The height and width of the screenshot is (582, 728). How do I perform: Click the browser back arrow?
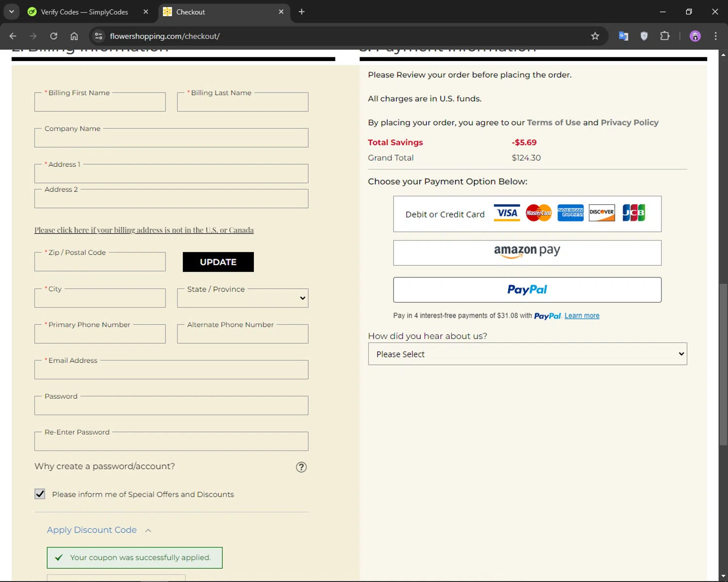pyautogui.click(x=13, y=36)
